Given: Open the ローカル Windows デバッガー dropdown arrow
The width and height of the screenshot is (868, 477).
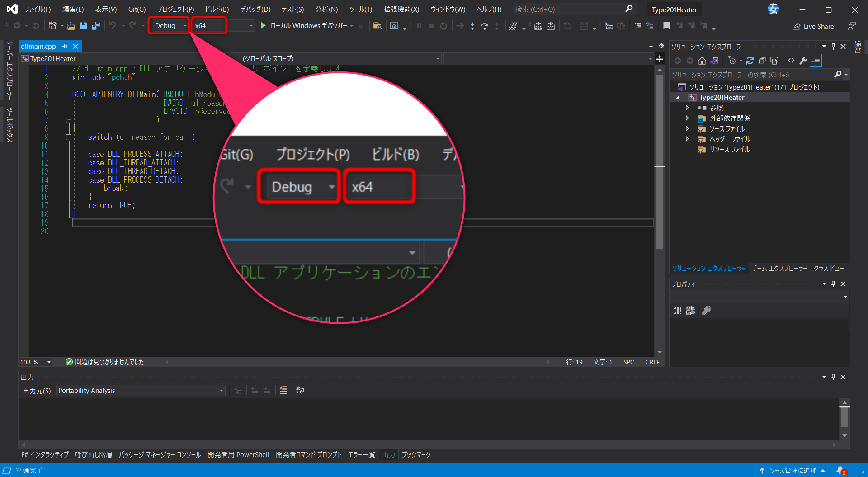Looking at the screenshot, I should pyautogui.click(x=352, y=26).
